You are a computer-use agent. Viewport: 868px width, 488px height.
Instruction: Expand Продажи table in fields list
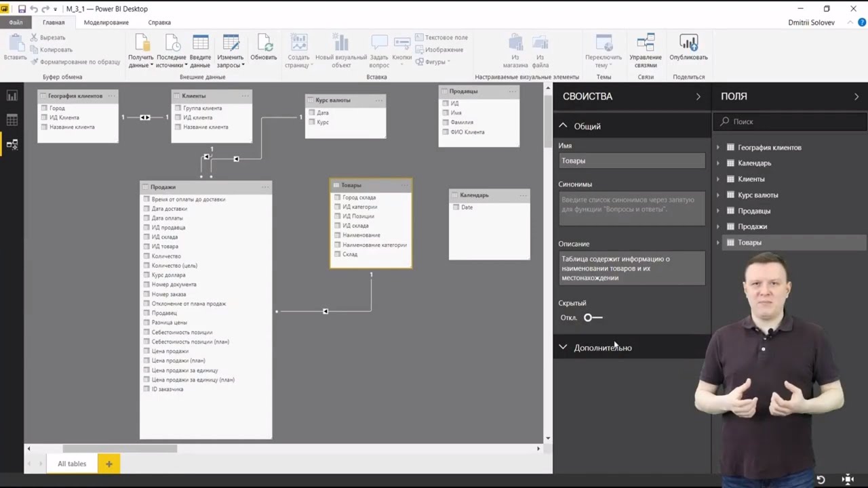pyautogui.click(x=718, y=226)
